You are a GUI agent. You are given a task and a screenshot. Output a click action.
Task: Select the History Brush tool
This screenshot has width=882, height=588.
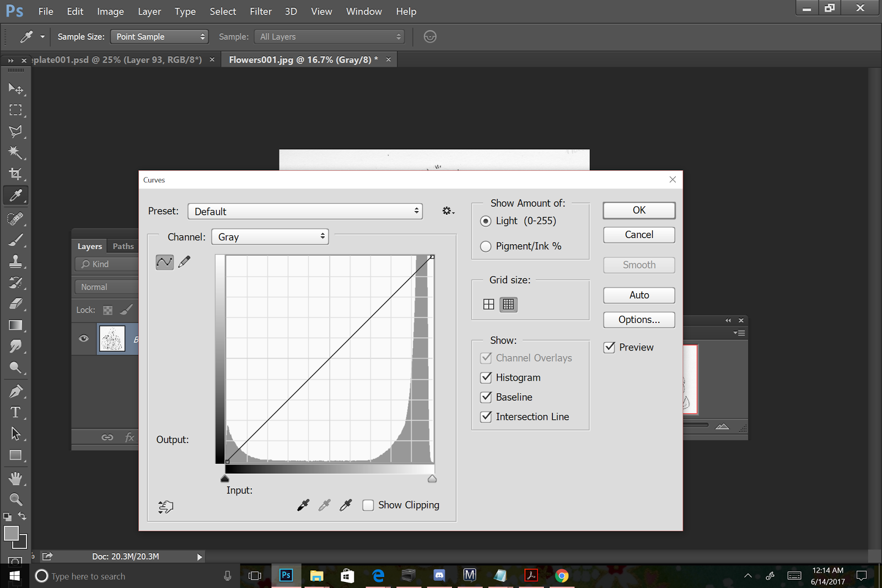coord(15,283)
